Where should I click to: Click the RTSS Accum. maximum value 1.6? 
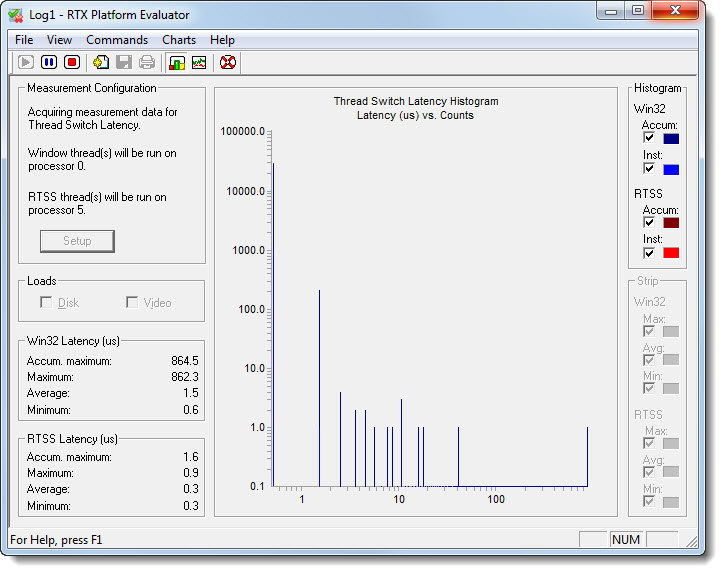191,457
